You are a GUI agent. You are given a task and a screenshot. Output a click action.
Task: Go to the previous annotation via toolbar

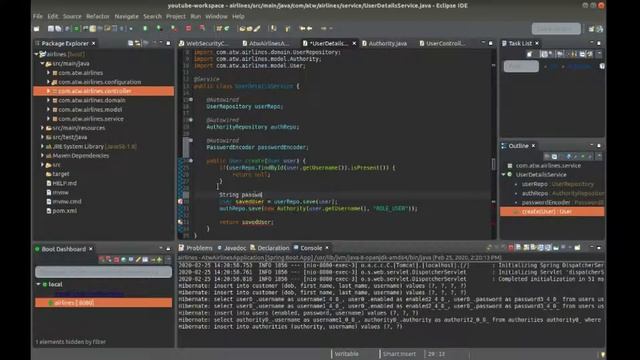288,29
